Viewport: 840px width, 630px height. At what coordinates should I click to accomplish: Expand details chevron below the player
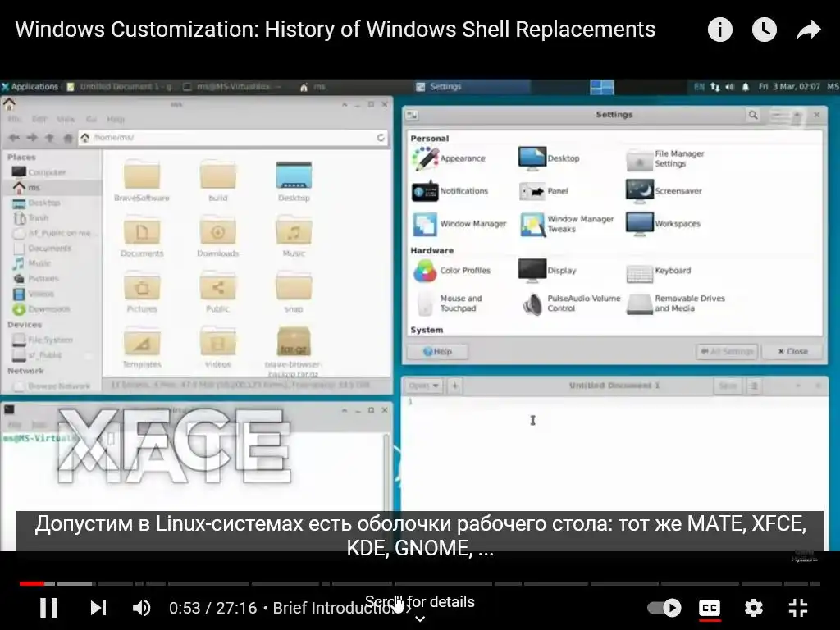click(x=421, y=619)
